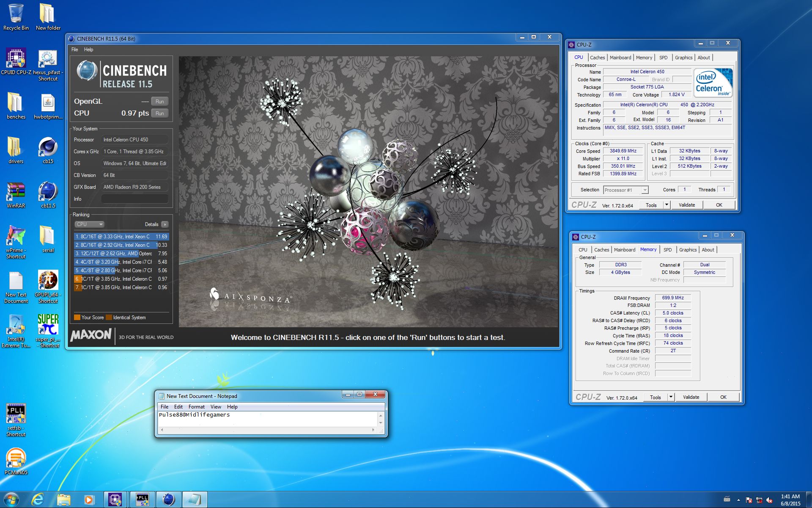Open the serial folder

tap(48, 239)
